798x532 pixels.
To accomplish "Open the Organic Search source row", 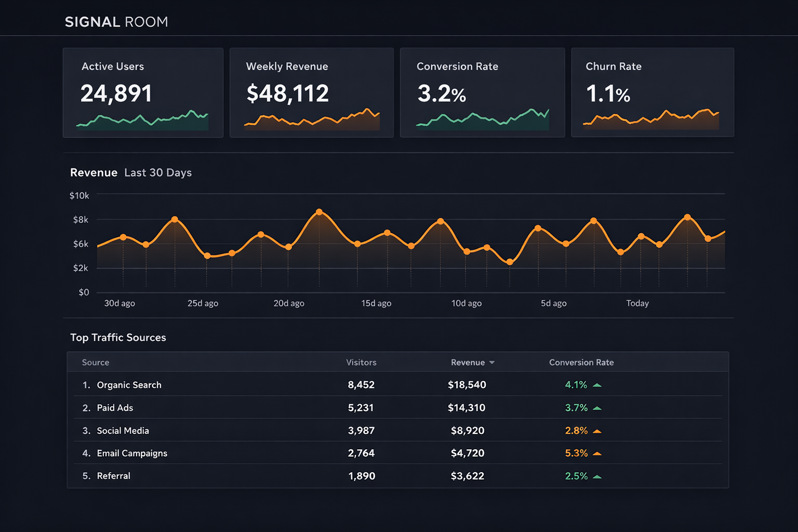I will coord(129,385).
